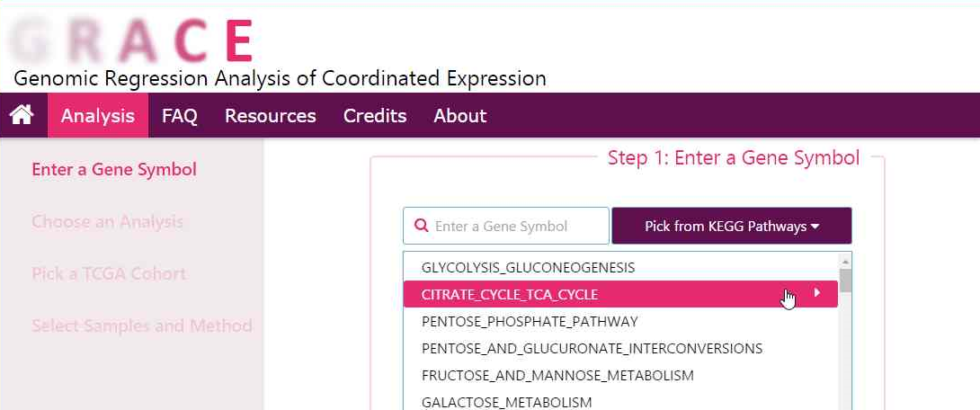980x410 pixels.
Task: Open the Resources tab
Action: 271,116
